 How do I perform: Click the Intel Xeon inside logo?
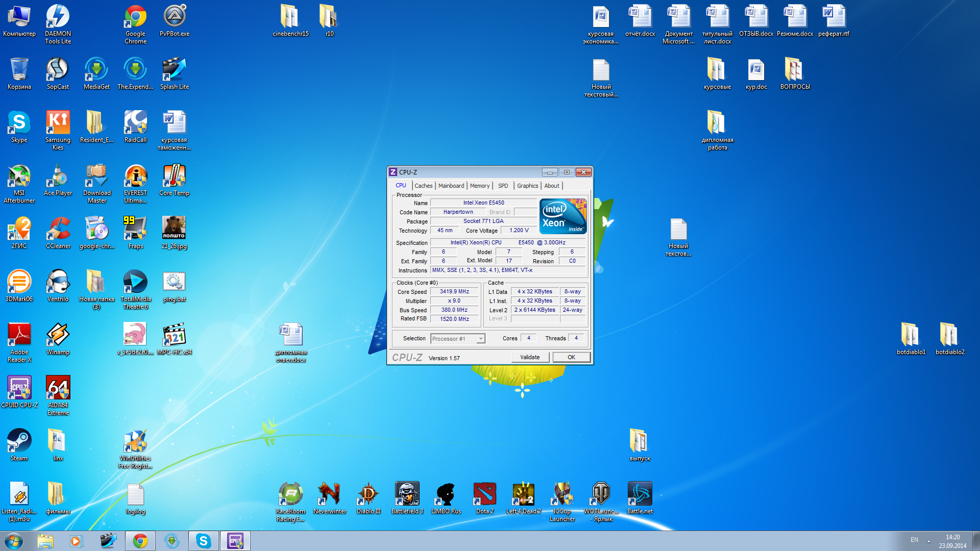pos(562,216)
